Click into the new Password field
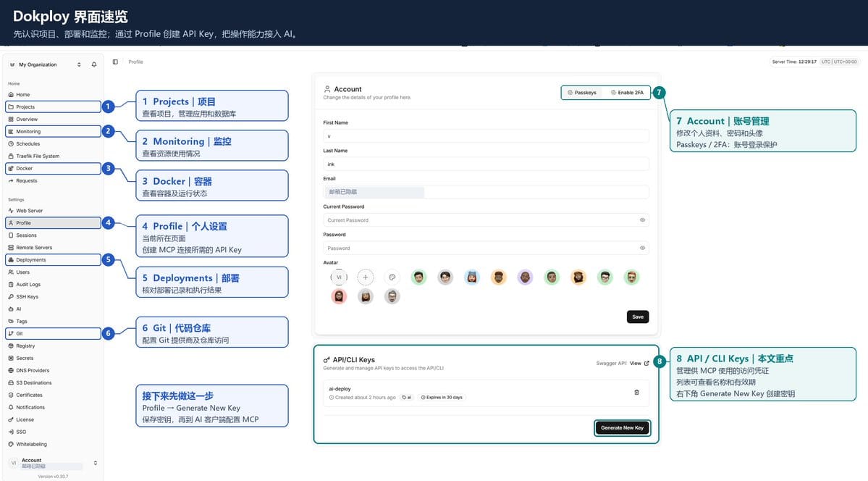The height and width of the screenshot is (481, 868). point(486,248)
